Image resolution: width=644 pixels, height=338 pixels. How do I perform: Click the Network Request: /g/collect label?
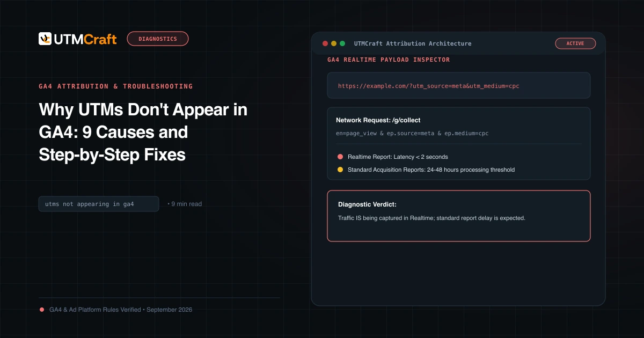[378, 120]
